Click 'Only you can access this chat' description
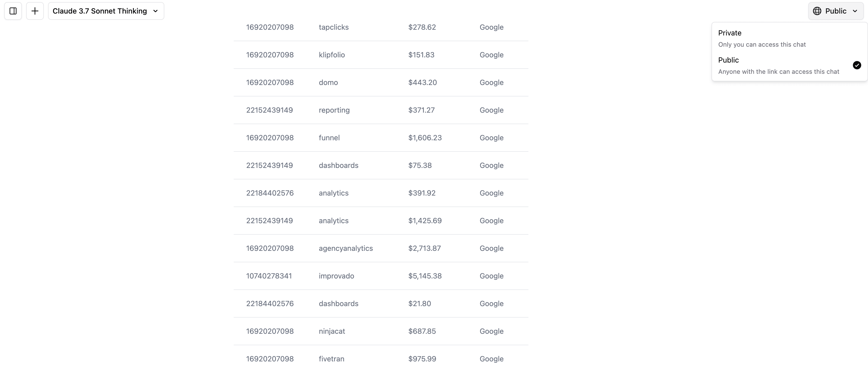 [x=762, y=45]
